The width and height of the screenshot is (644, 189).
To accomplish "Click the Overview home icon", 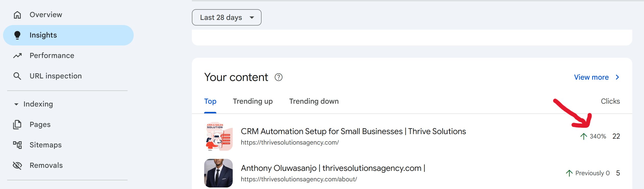I will pyautogui.click(x=17, y=15).
